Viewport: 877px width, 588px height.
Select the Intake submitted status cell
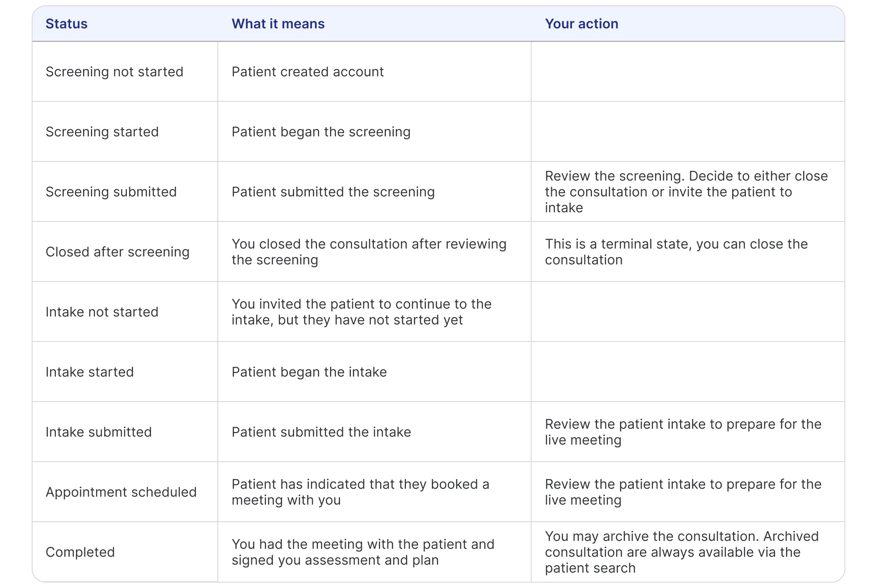point(98,432)
